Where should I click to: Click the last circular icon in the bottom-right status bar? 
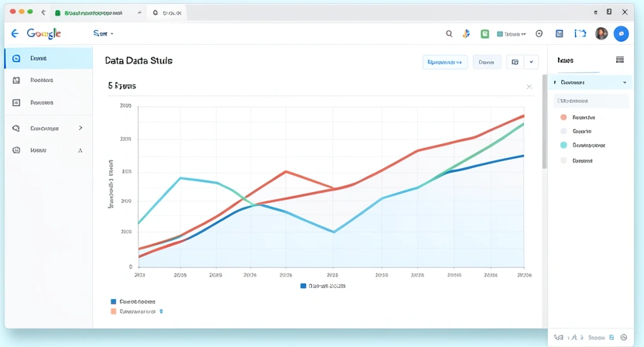(624, 338)
